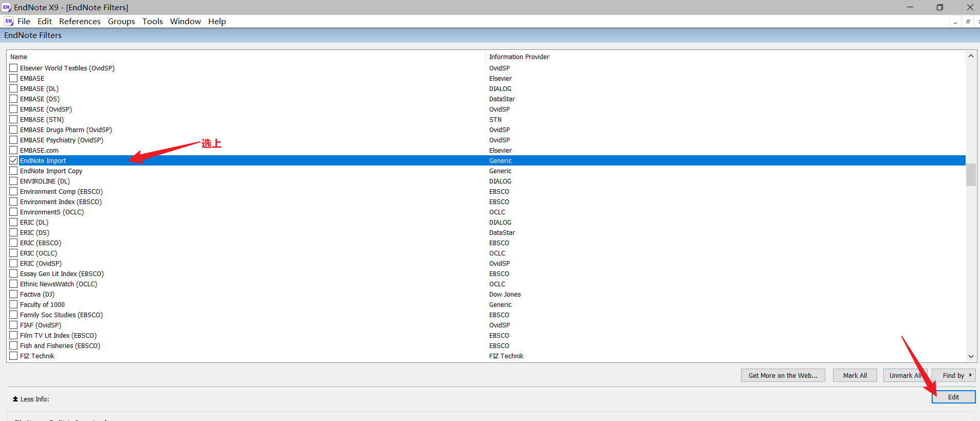The image size is (980, 421).
Task: Select the Fish and Fisheries (EBSCO) row
Action: [486, 345]
